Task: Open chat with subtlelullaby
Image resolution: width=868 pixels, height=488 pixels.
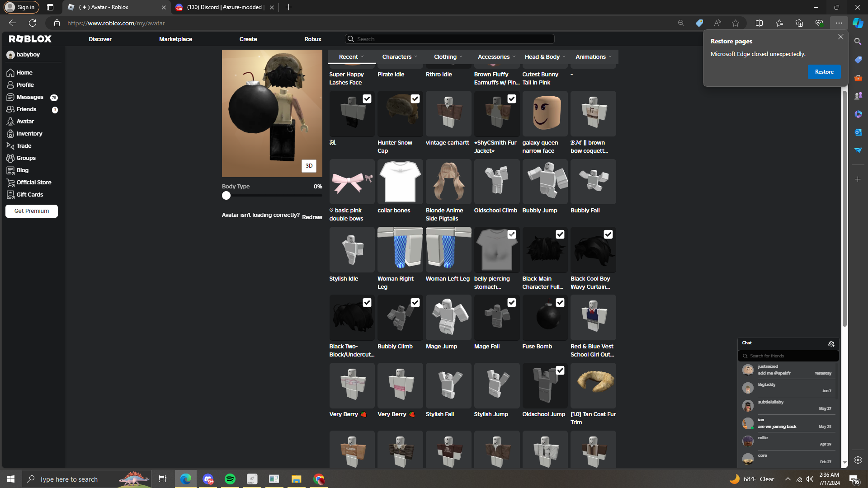Action: (788, 406)
